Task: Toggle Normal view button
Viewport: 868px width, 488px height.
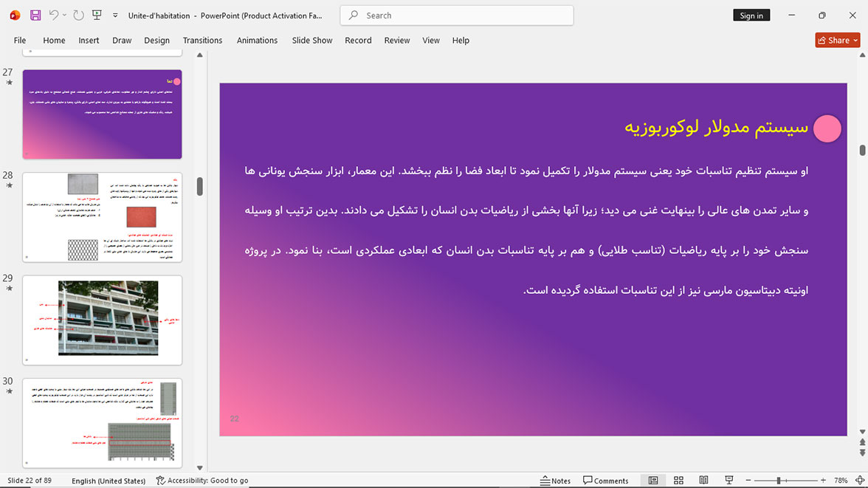Action: tap(653, 480)
